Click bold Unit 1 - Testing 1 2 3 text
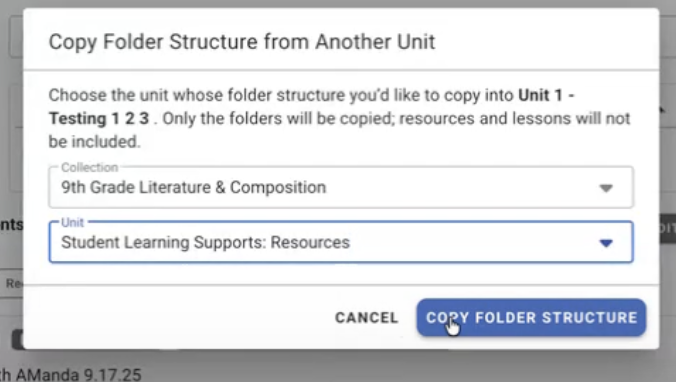The width and height of the screenshot is (676, 382). click(x=311, y=106)
